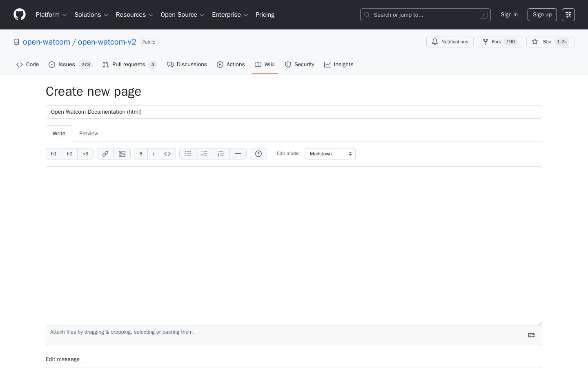This screenshot has width=588, height=368.
Task: Apply bold formatting with B button
Action: tap(141, 154)
